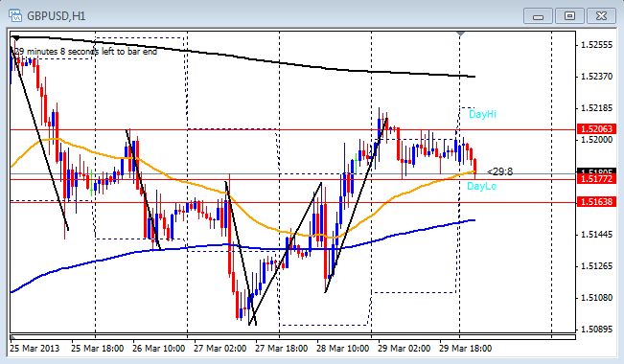Select the 1.51638 red price level label
Viewport: 624px width, 364px height.
point(596,202)
